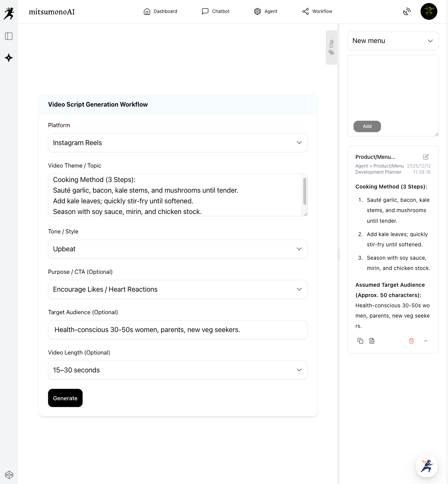Click the Assumed Target Audience clip heading

tap(390, 290)
